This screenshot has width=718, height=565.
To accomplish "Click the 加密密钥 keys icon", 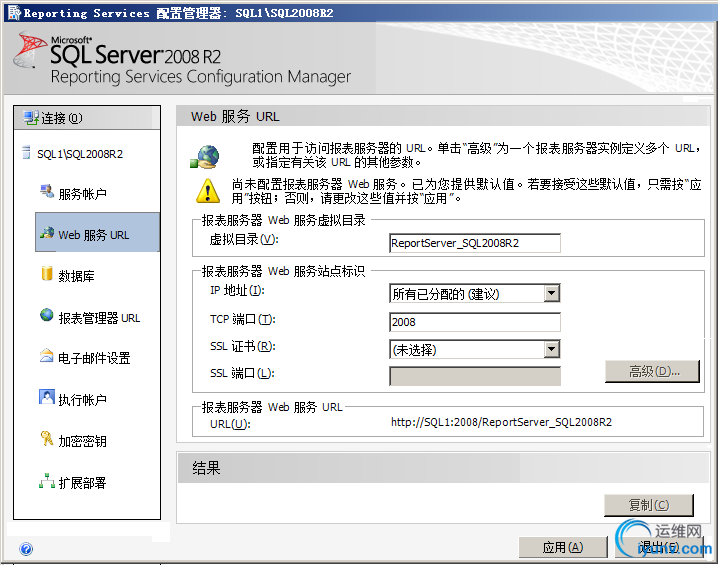I will (x=47, y=438).
